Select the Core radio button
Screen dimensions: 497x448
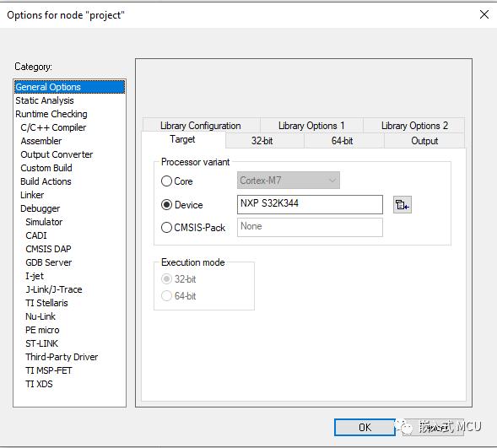pyautogui.click(x=166, y=181)
